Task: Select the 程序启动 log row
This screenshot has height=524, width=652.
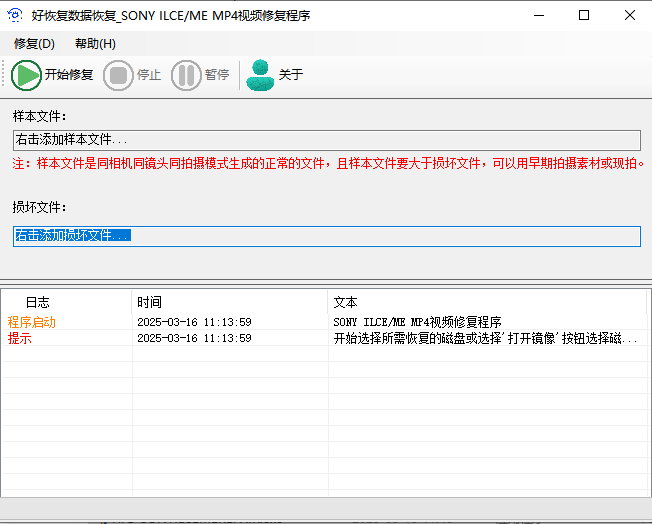Action: (324, 322)
